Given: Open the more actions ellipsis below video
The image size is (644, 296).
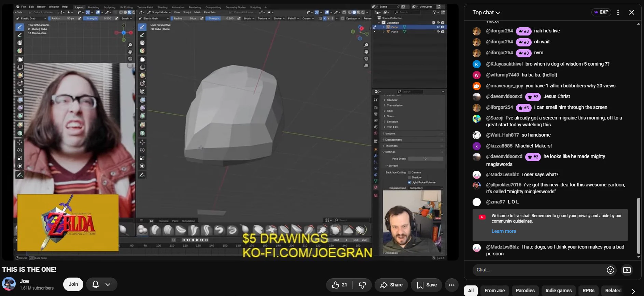Looking at the screenshot, I should point(451,285).
